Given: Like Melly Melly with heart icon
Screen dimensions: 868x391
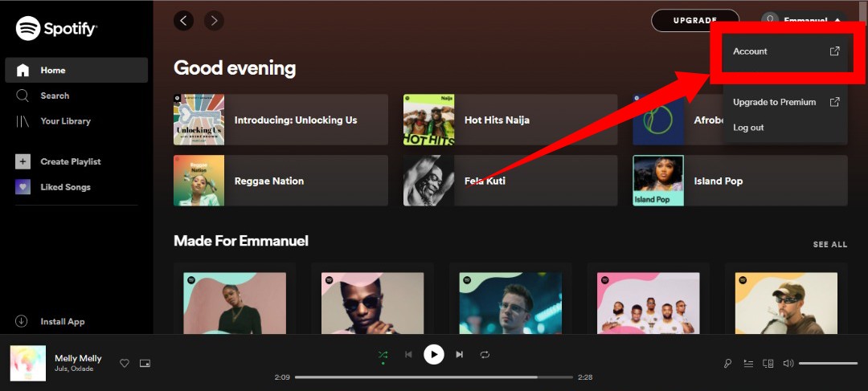Looking at the screenshot, I should point(125,364).
